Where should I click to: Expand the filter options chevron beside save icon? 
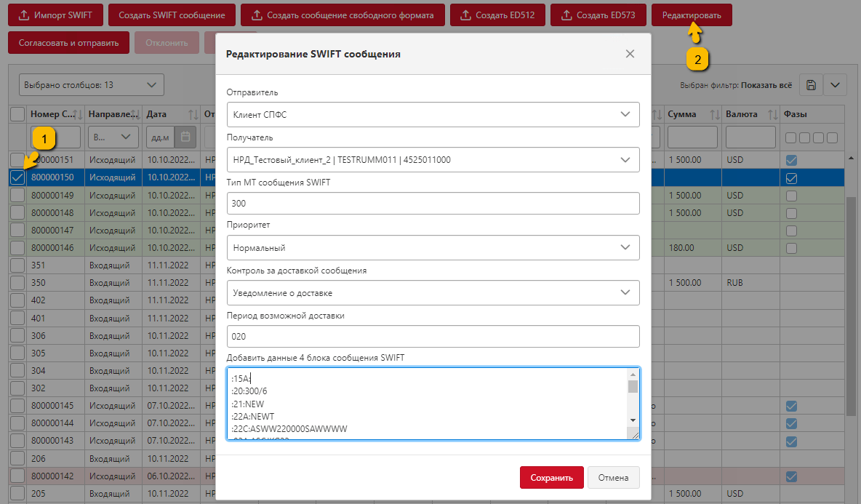[835, 85]
